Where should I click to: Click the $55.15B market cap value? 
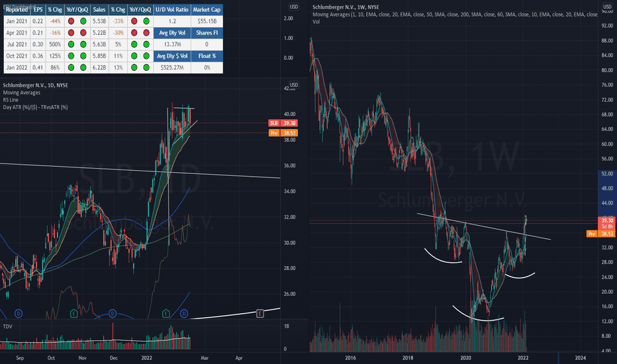click(207, 21)
